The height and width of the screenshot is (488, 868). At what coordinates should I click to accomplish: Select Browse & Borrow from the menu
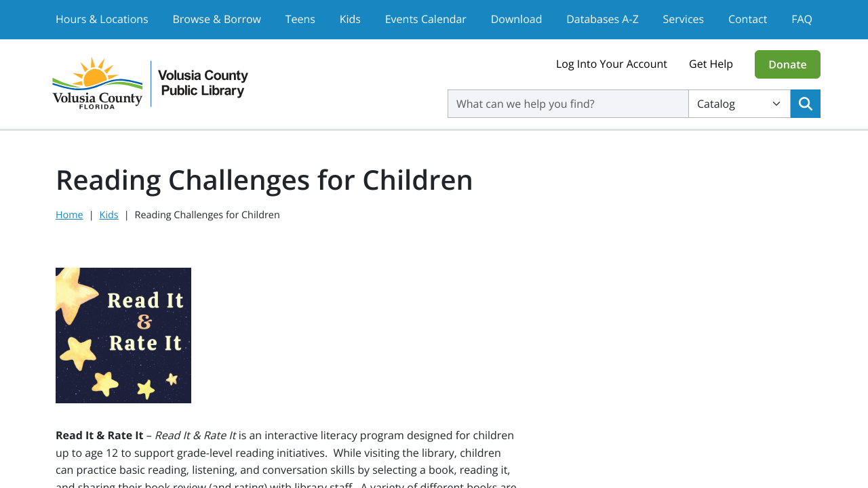click(216, 19)
